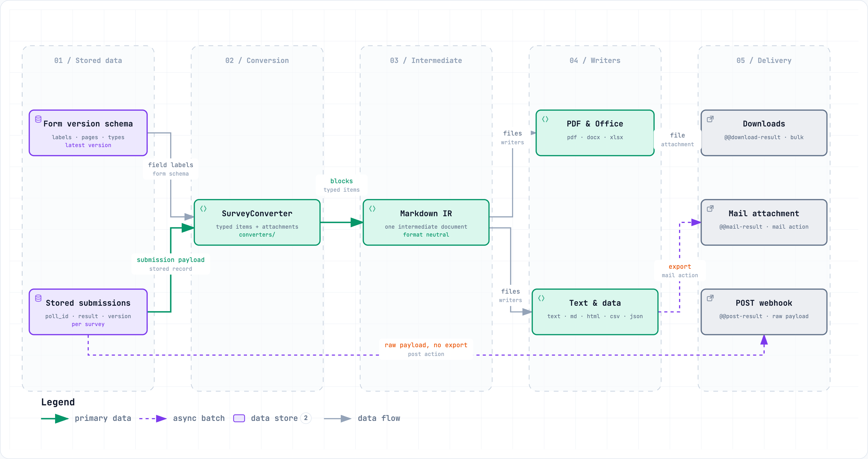Viewport: 868px width, 459px height.
Task: Click @@post-result · raw payload text
Action: click(764, 316)
